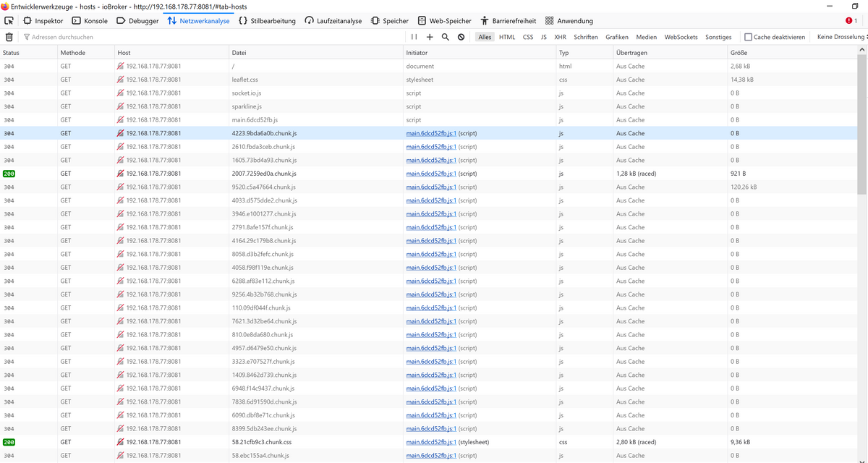868x463 pixels.
Task: Click the plus icon to add a request
Action: [x=430, y=37]
